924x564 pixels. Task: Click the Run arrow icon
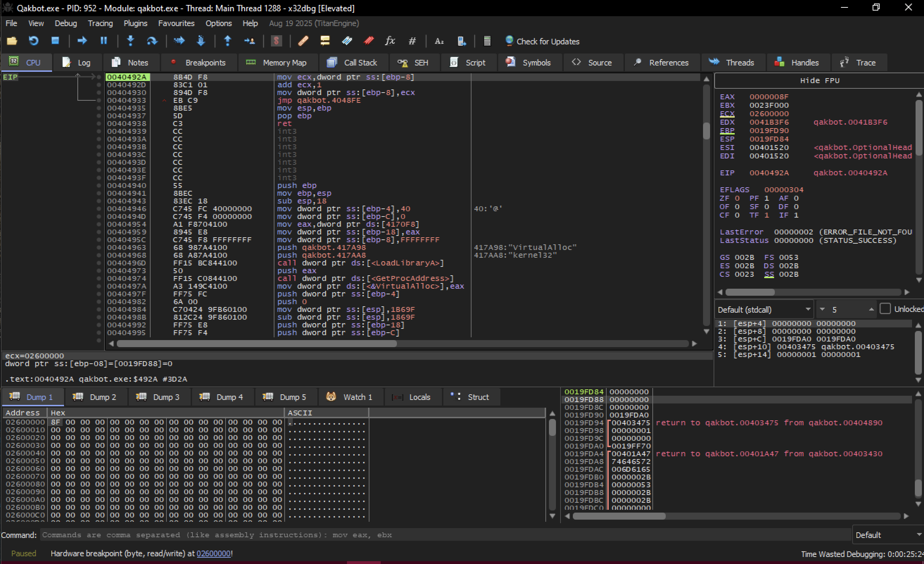[82, 41]
